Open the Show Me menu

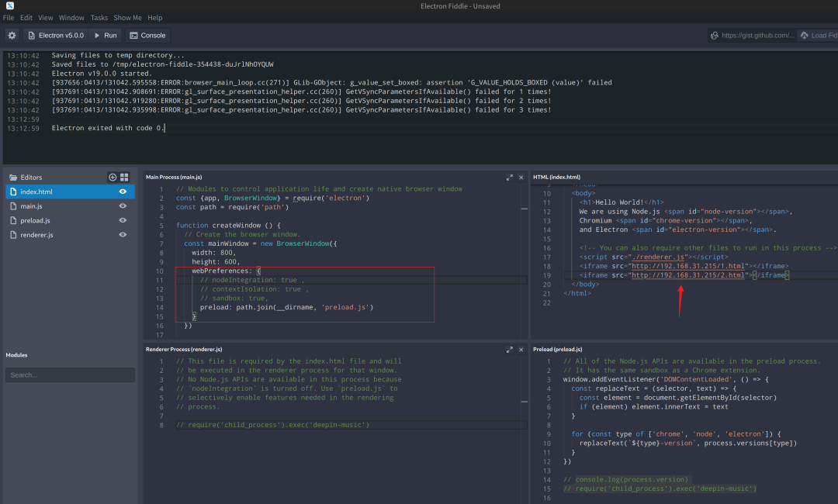[127, 18]
